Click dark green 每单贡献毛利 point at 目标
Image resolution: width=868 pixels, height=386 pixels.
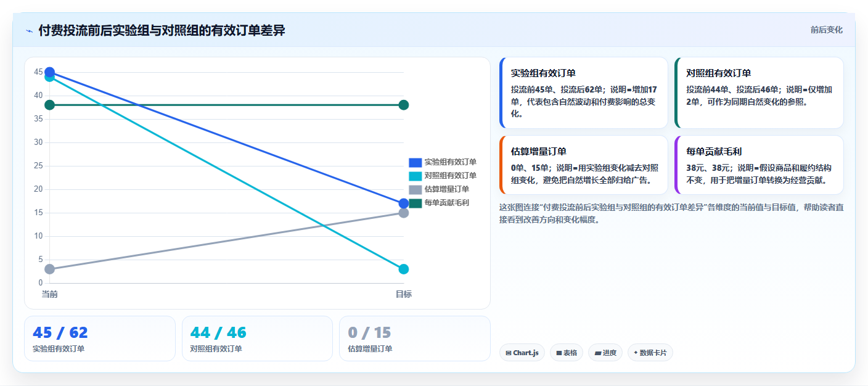click(x=404, y=105)
